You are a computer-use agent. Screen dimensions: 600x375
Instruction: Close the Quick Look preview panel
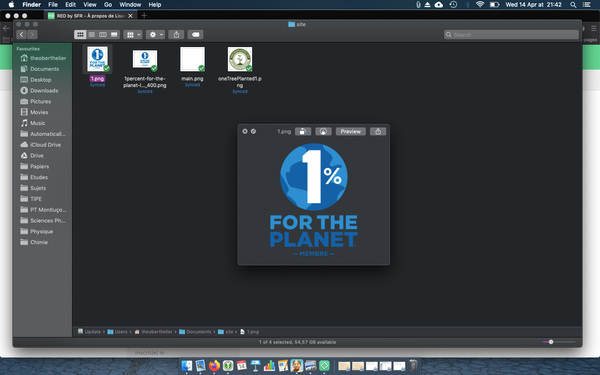pyautogui.click(x=245, y=131)
